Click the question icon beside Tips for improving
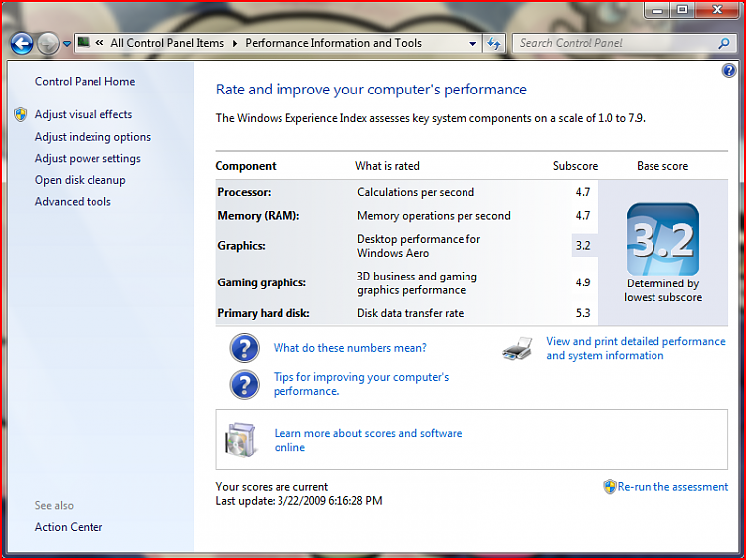This screenshot has height=560, width=746. tap(244, 384)
